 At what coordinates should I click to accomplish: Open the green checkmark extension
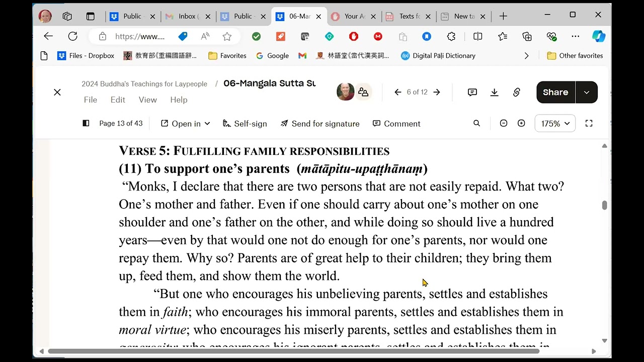[256, 36]
